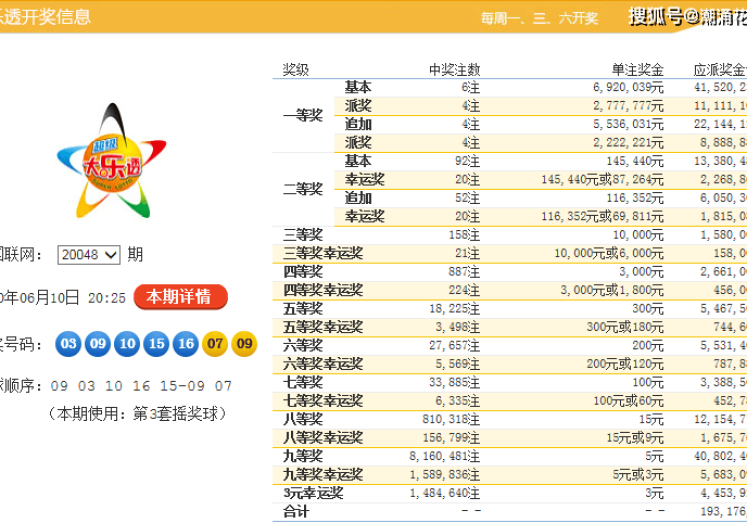Click the 27,657注 winners count
This screenshot has height=523, width=747.
[x=454, y=346]
